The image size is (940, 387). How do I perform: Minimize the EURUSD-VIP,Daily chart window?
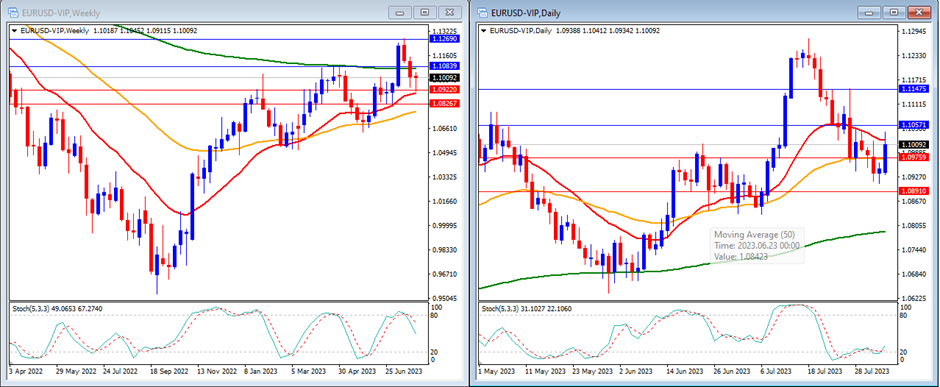869,12
